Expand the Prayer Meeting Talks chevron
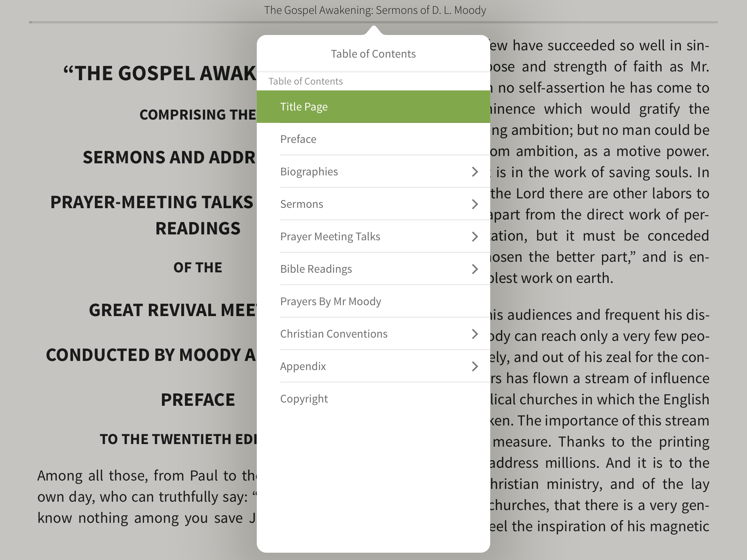This screenshot has width=747, height=560. pyautogui.click(x=475, y=236)
